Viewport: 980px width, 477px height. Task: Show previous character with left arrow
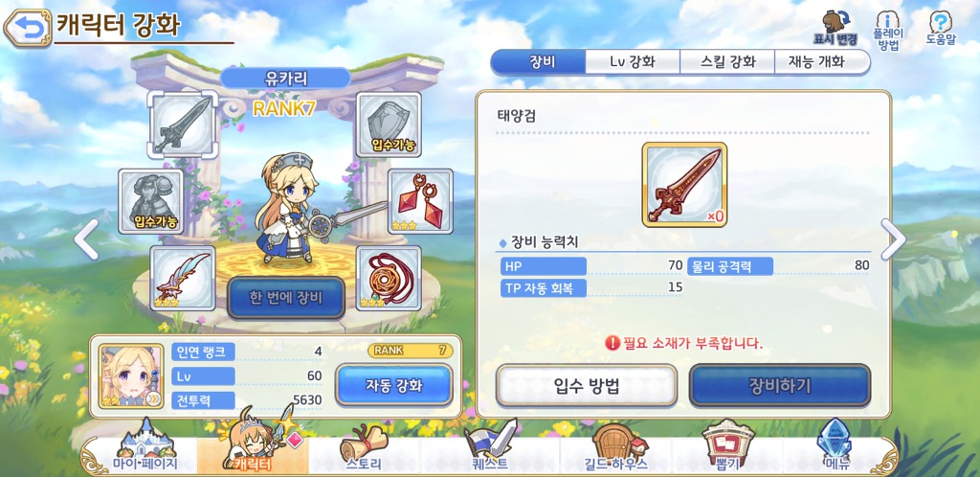[86, 238]
